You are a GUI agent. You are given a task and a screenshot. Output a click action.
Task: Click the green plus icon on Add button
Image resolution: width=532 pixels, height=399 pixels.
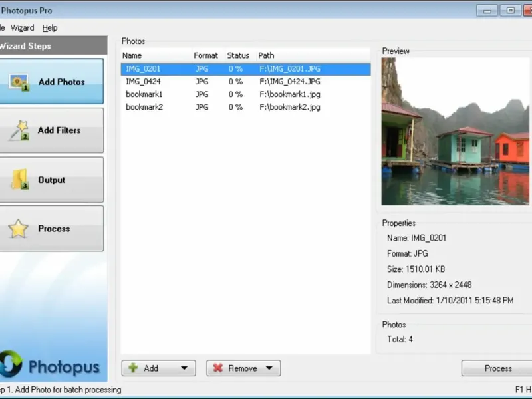[134, 368]
